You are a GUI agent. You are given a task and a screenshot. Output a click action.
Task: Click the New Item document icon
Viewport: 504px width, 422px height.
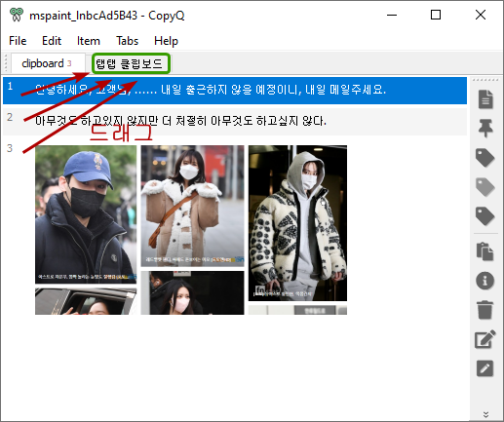click(x=485, y=99)
